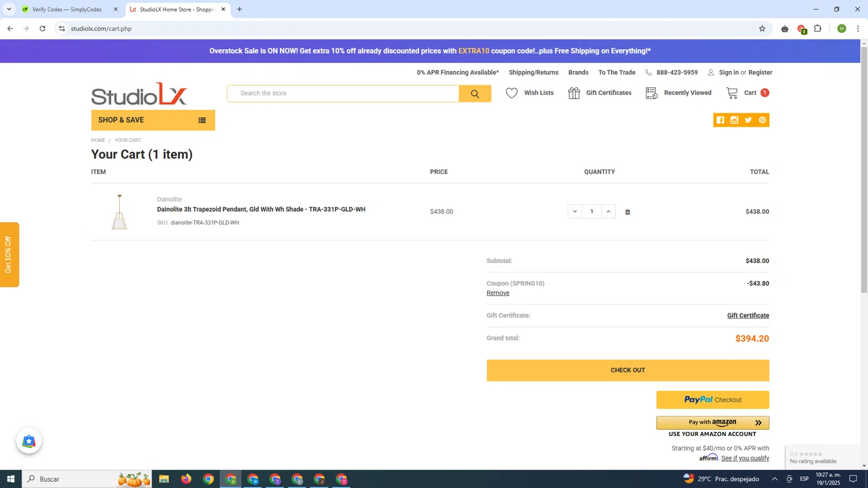The height and width of the screenshot is (488, 868).
Task: Open Windows Start menu
Action: pyautogui.click(x=10, y=479)
